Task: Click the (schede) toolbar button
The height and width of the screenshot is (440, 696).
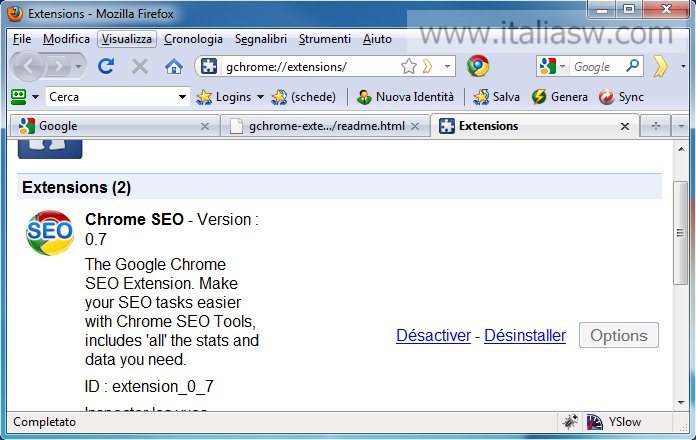Action: (x=304, y=97)
